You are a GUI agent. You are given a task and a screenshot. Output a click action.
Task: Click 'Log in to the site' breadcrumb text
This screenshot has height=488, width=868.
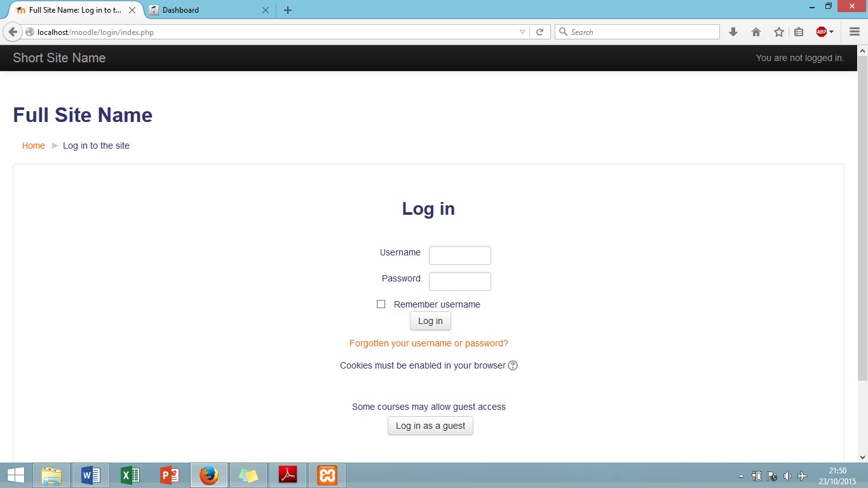[x=96, y=146]
